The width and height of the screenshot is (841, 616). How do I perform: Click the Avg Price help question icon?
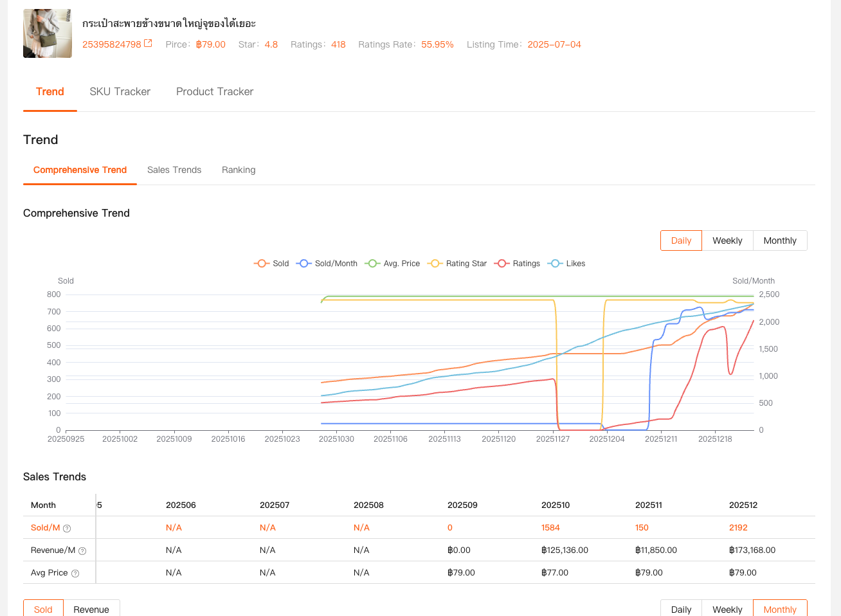tap(75, 574)
